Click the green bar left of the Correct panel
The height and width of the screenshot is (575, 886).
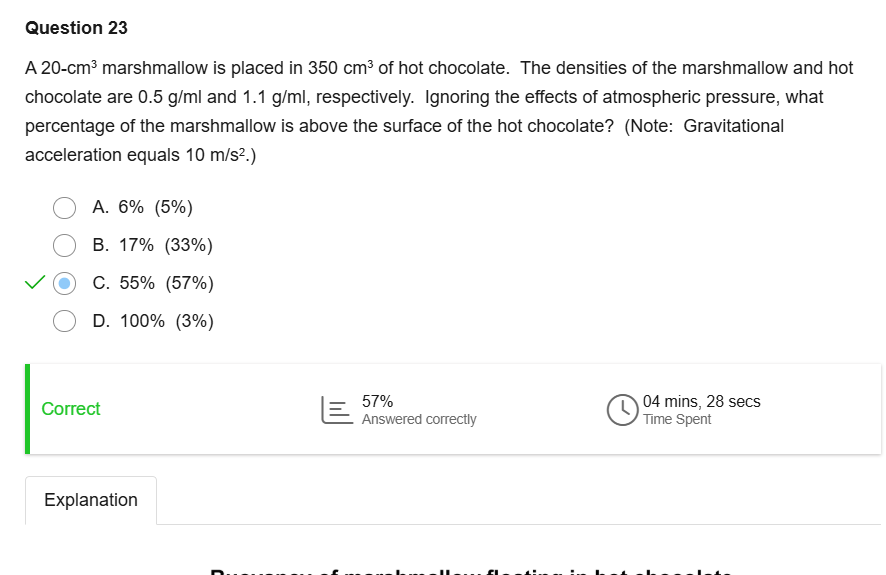click(28, 409)
